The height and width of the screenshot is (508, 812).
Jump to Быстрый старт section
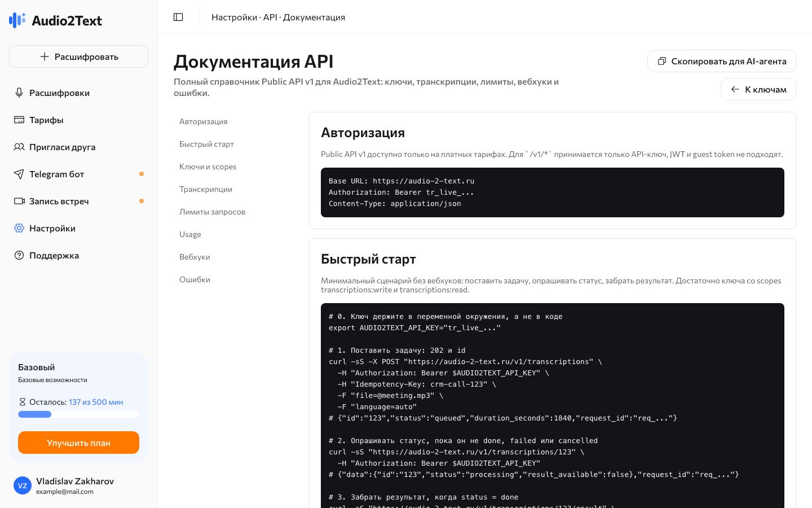coord(206,144)
